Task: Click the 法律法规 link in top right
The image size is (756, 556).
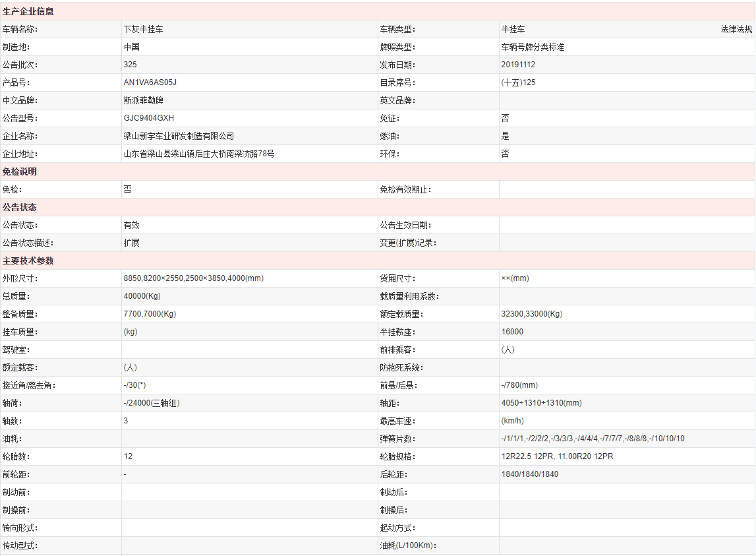Action: point(737,29)
